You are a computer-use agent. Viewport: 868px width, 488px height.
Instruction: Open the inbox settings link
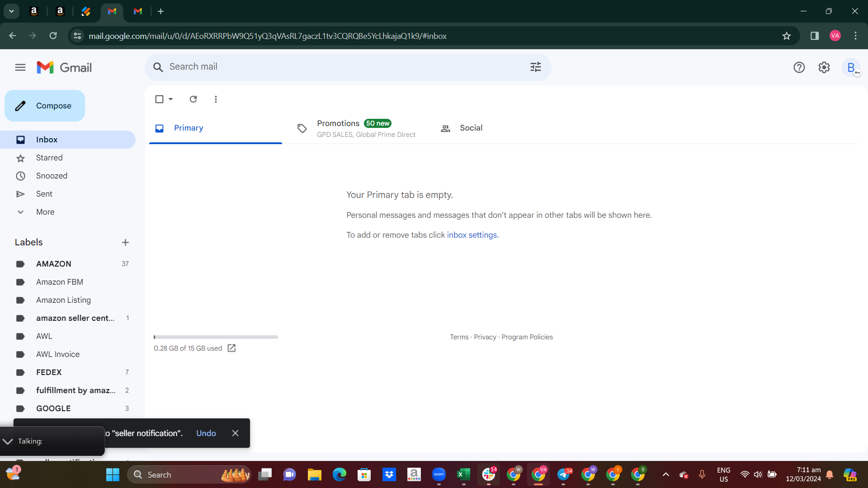point(472,235)
